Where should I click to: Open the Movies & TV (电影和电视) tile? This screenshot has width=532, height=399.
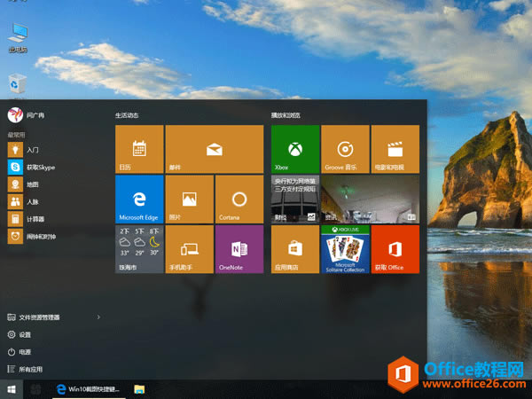(x=395, y=149)
